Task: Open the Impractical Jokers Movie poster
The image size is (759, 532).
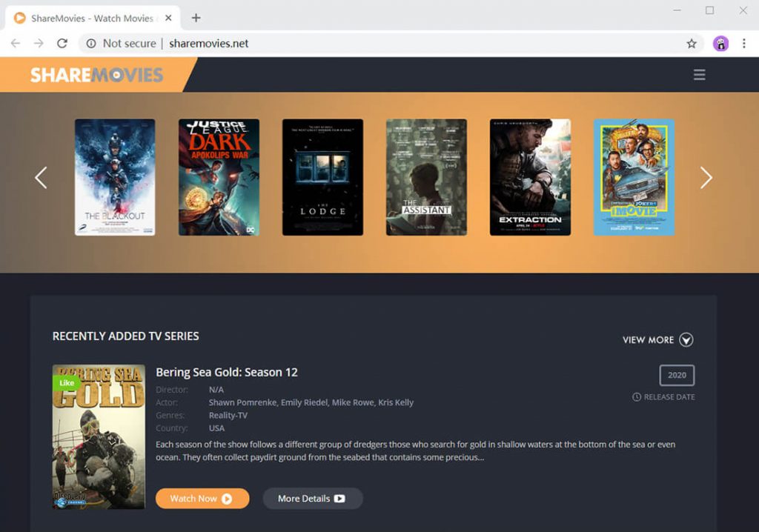Action: [x=634, y=177]
